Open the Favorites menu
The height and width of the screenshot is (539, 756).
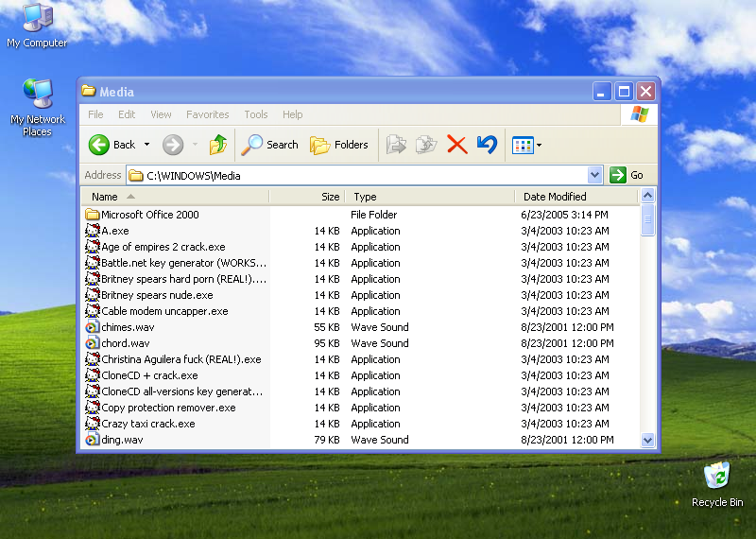tap(207, 114)
